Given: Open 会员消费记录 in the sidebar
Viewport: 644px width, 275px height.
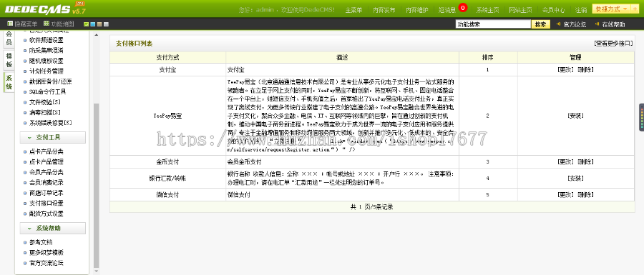Looking at the screenshot, I should click(46, 182).
